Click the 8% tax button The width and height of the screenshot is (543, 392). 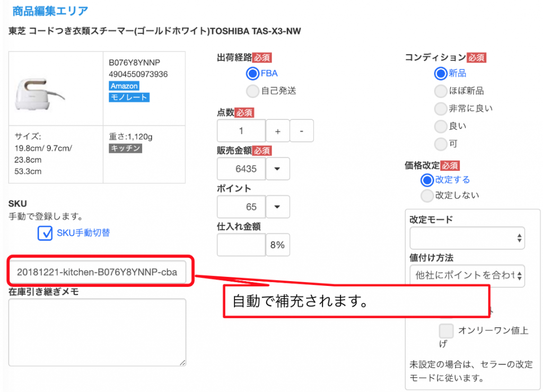(277, 245)
